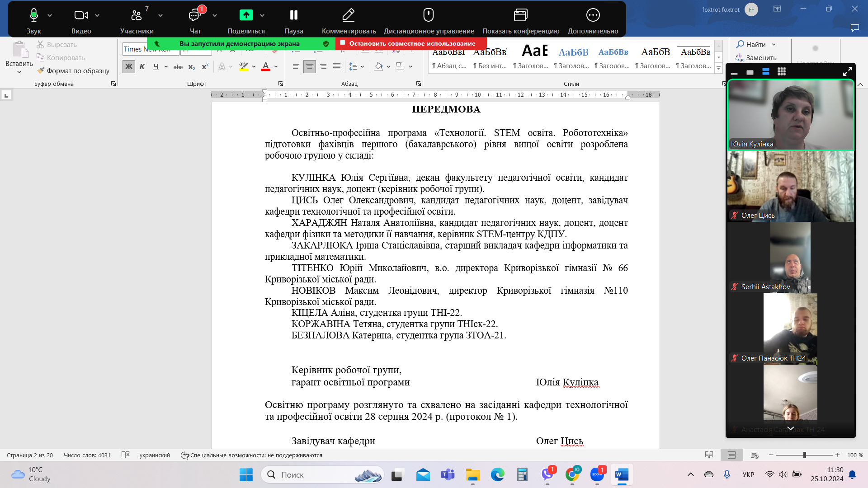The height and width of the screenshot is (488, 868).
Task: Click Найти find button
Action: (x=756, y=44)
